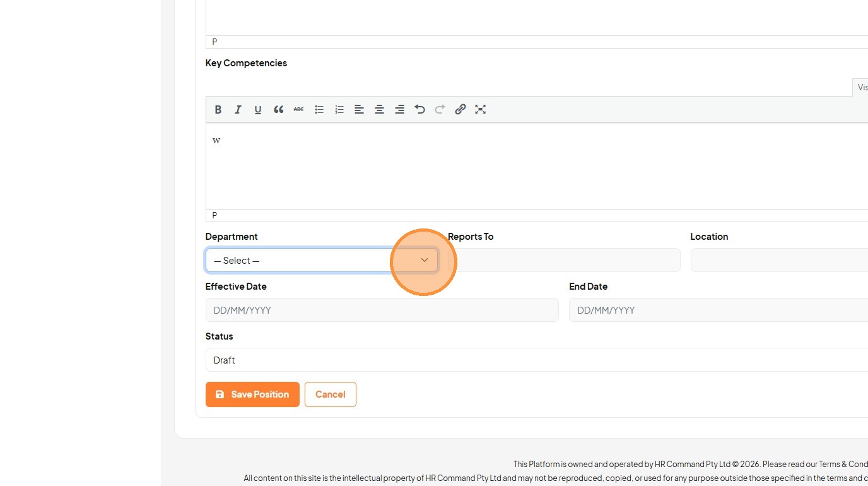Open the Department dropdown
This screenshot has height=486, width=868.
pos(322,260)
